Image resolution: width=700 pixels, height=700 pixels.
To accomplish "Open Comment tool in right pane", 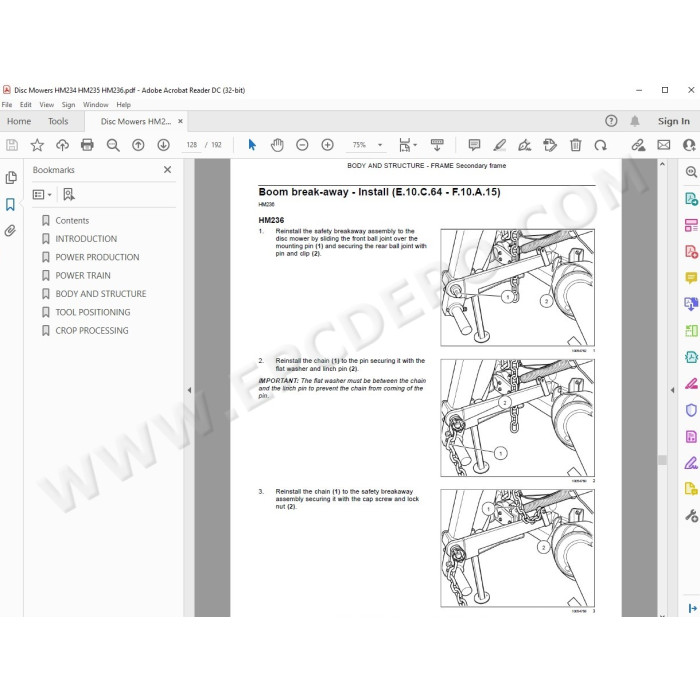I will 691,278.
